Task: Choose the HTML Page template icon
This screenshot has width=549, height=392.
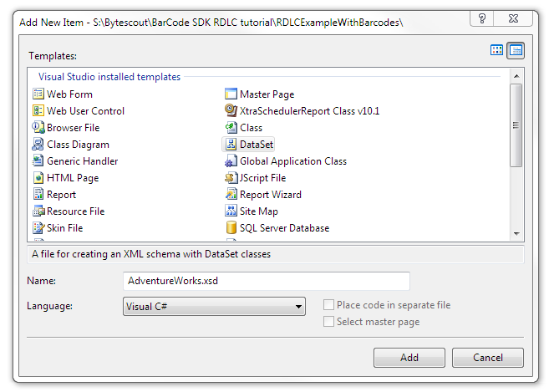Action: [x=38, y=177]
